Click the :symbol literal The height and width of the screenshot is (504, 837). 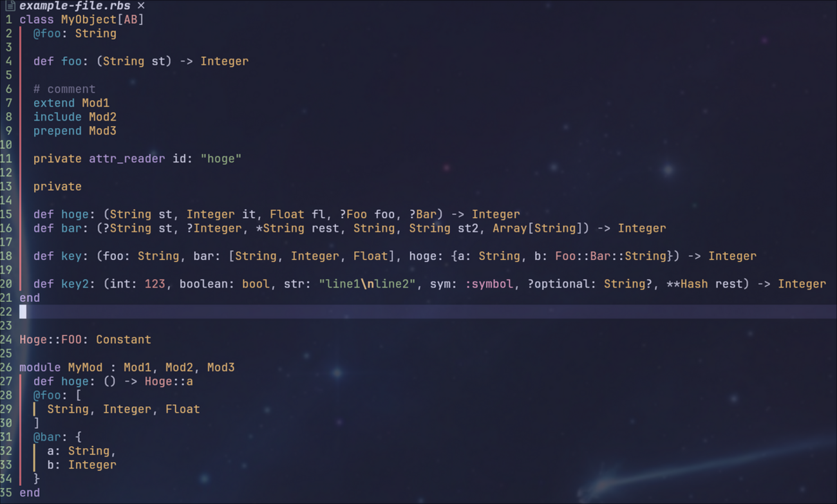(489, 284)
